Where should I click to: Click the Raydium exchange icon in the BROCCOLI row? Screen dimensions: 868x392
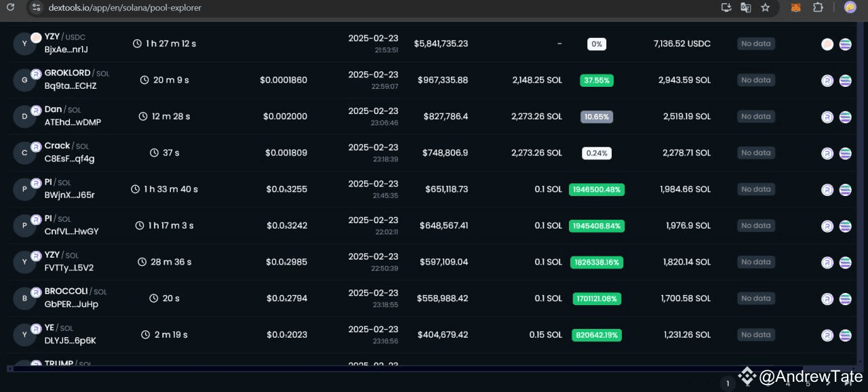[x=827, y=298]
